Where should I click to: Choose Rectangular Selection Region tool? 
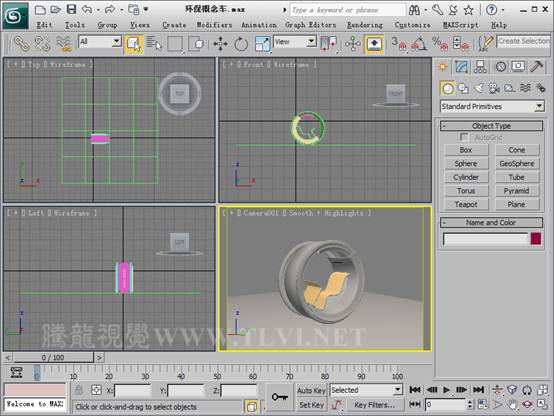coord(175,44)
